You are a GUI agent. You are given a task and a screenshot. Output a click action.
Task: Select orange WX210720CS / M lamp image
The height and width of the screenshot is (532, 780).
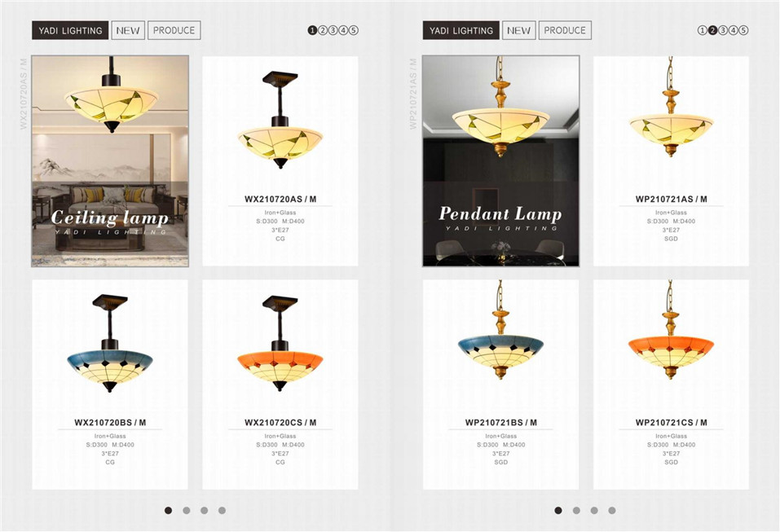click(x=280, y=344)
